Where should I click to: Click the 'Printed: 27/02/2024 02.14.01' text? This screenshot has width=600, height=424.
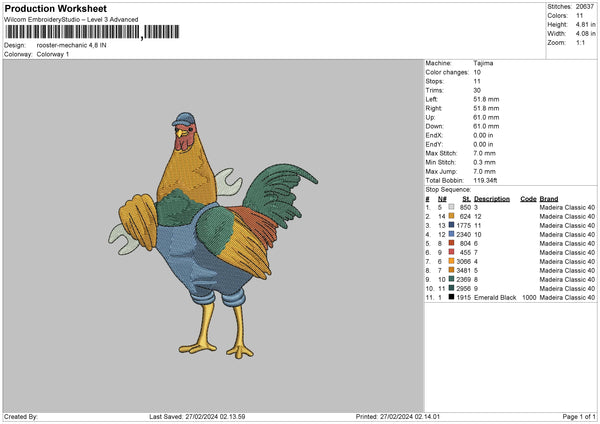[398, 416]
